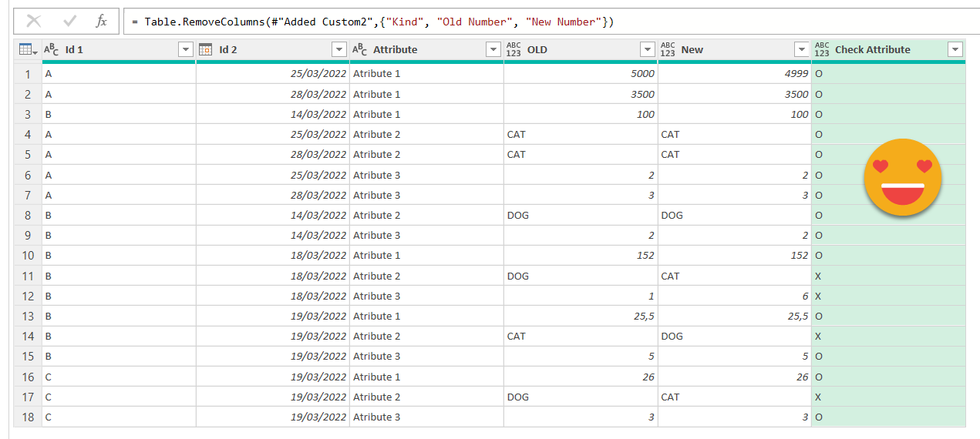Click the type icon for Check Attribute column
This screenshot has width=980, height=439.
[822, 49]
